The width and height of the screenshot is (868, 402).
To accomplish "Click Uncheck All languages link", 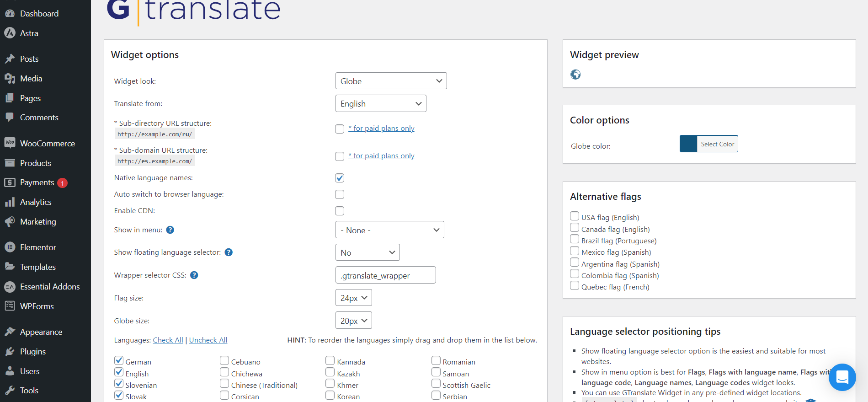I will 208,340.
